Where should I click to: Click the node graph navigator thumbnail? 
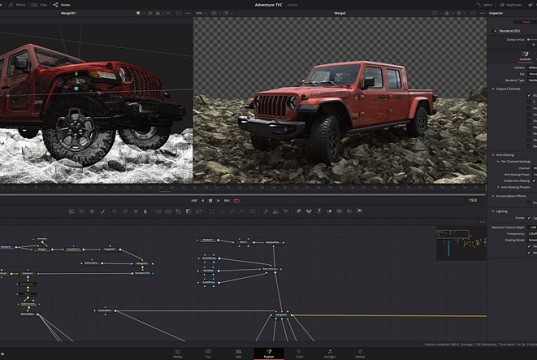pos(461,243)
